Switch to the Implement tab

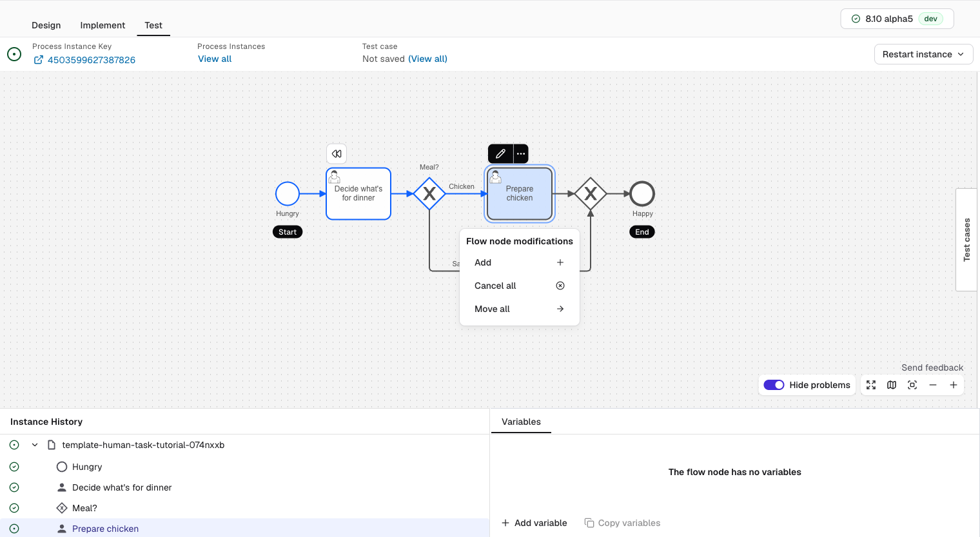pyautogui.click(x=103, y=25)
